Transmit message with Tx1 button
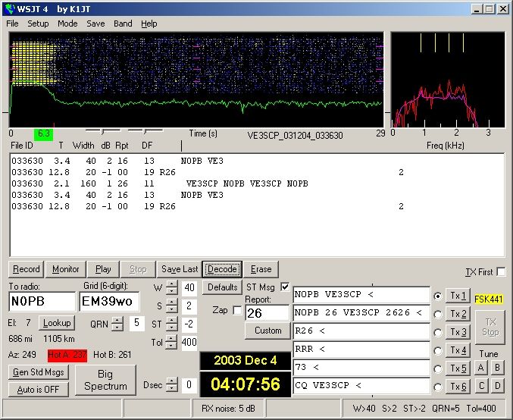Image resolution: width=513 pixels, height=420 pixels. [x=458, y=296]
